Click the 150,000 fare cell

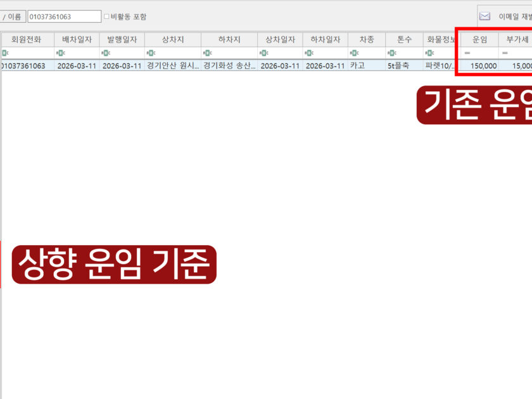483,66
